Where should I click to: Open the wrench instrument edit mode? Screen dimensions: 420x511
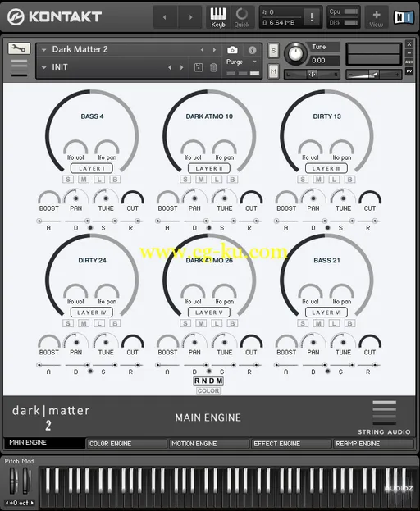coord(19,49)
